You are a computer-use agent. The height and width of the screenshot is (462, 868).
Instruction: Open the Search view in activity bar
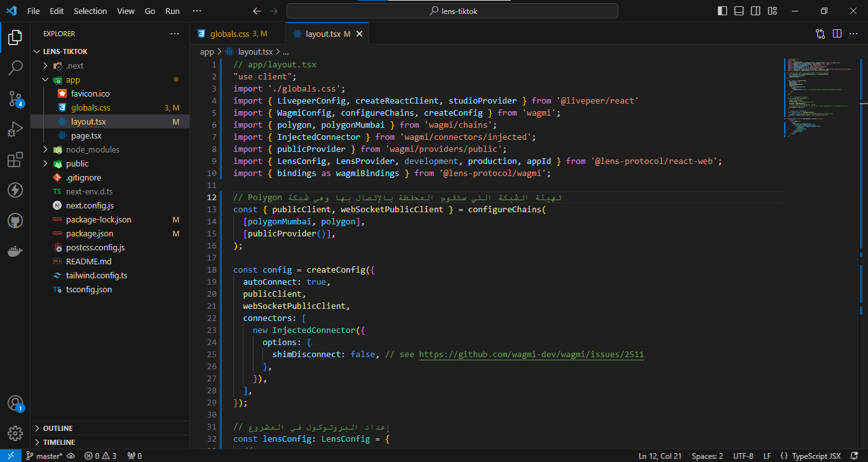tap(15, 67)
